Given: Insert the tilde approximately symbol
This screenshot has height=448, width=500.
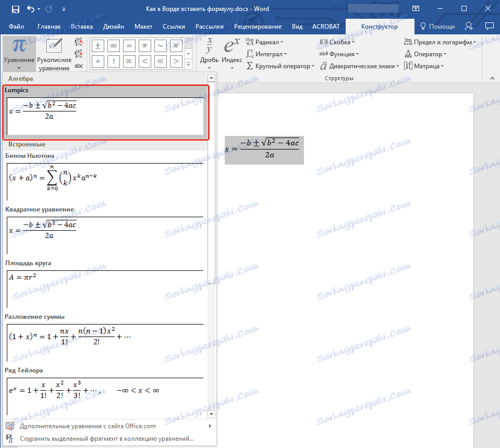Looking at the screenshot, I should point(161,46).
